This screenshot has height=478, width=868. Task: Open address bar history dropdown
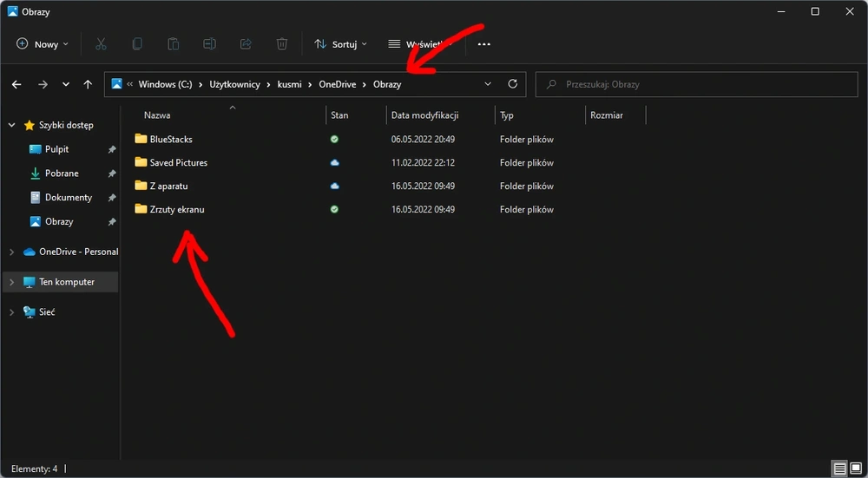tap(488, 84)
